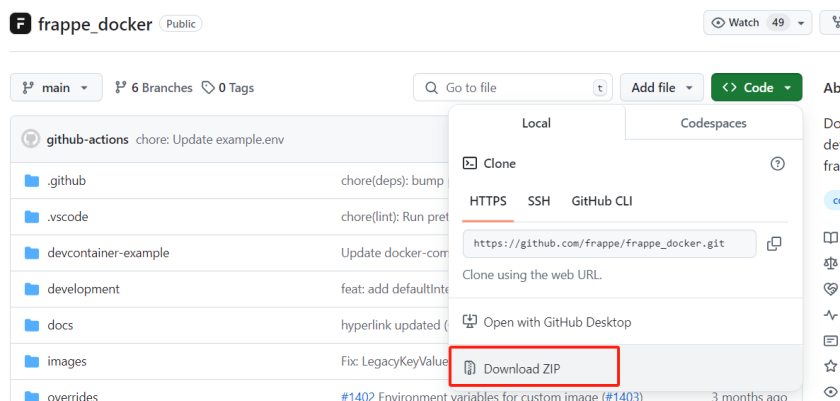Screen dimensions: 840x401
Task: Select the GitHub CLI clone tab
Action: point(602,201)
